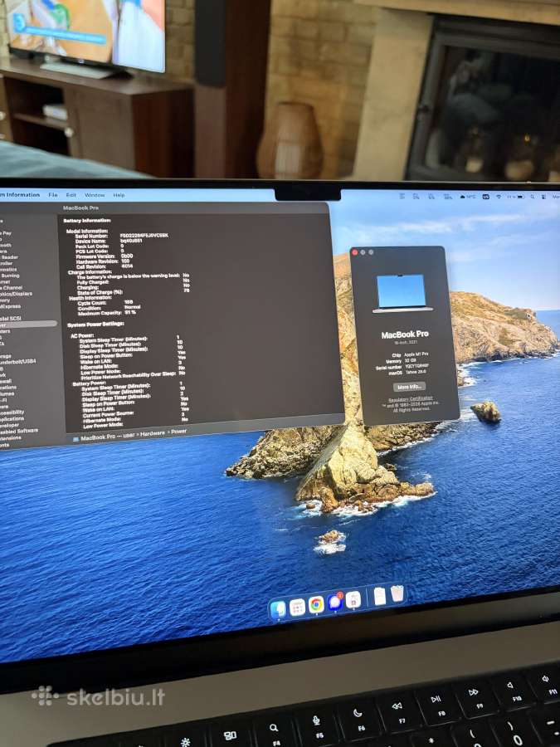Open the document stack in Dock
Image resolution: width=560 pixels, height=747 pixels.
pos(379,596)
